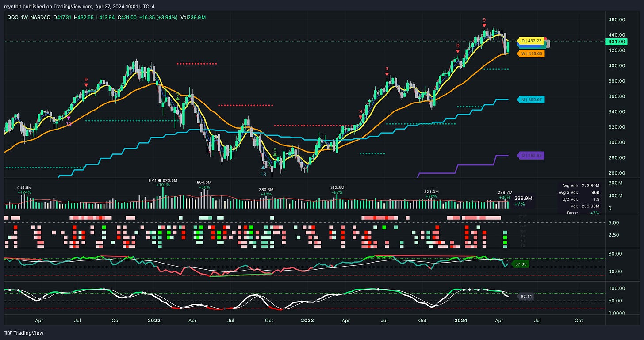Click the 40.00 RSI axis label
Image resolution: width=644 pixels, height=340 pixels.
tap(615, 271)
